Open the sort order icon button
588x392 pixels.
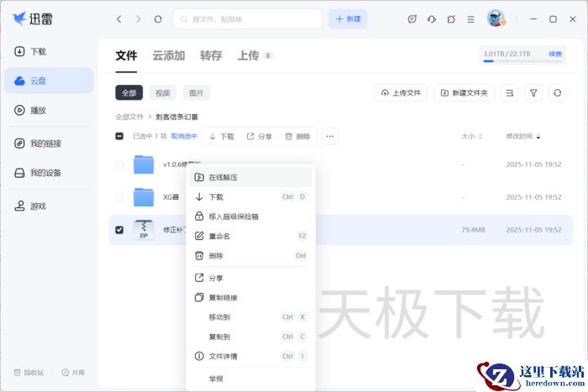pos(510,93)
